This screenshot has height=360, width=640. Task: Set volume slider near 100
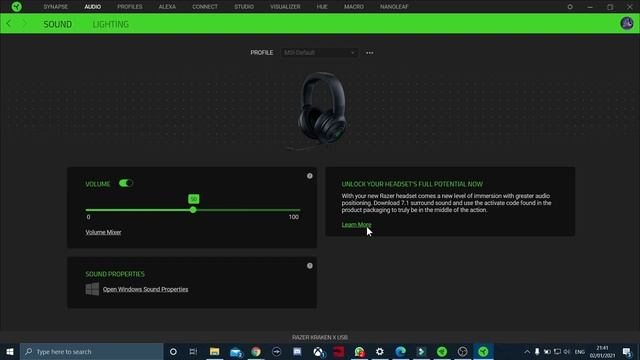click(298, 210)
